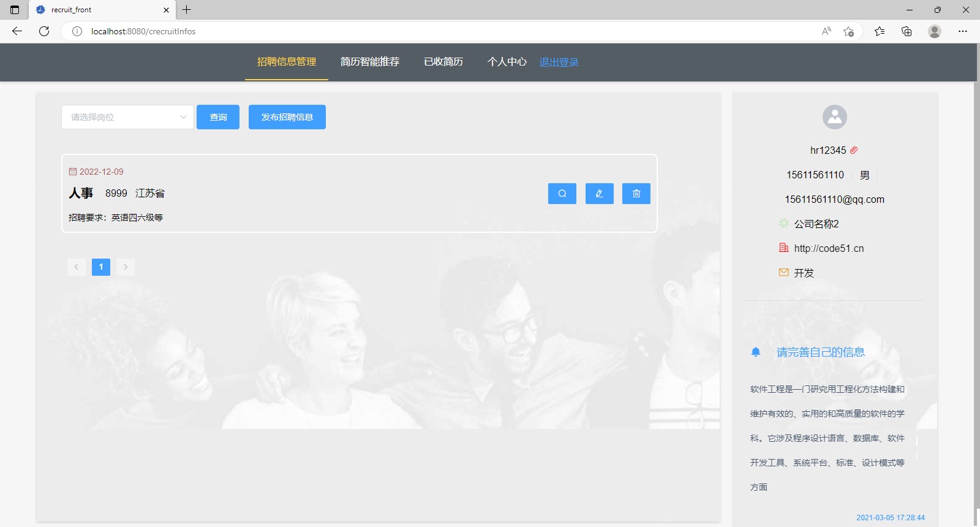Click the blue bell notification icon
Screen dimensions: 980x527
[756, 352]
